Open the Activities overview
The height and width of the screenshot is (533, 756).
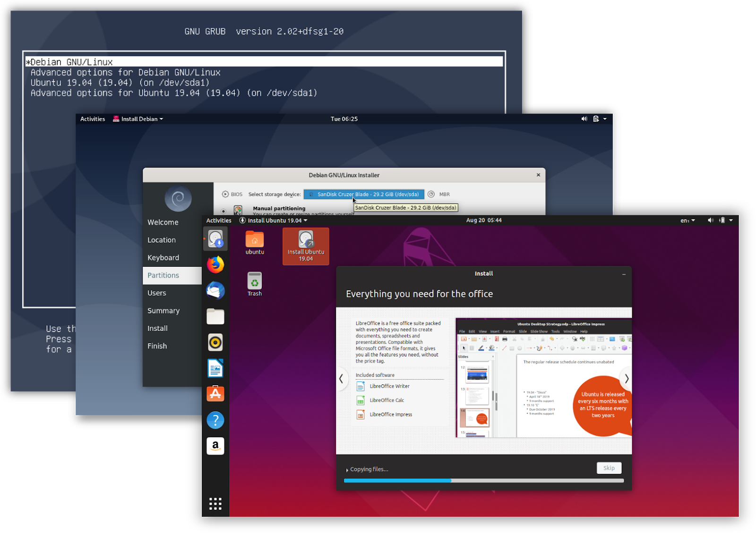218,220
